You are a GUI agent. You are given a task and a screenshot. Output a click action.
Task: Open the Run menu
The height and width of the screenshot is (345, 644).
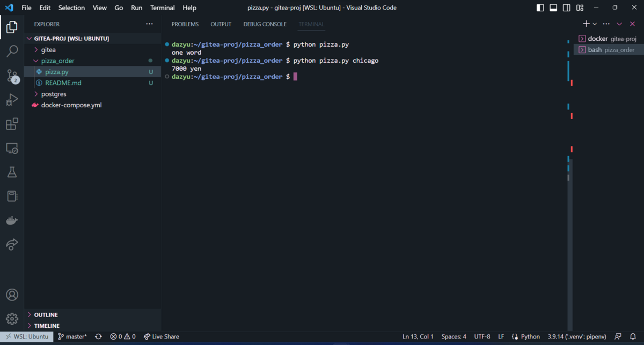click(137, 8)
